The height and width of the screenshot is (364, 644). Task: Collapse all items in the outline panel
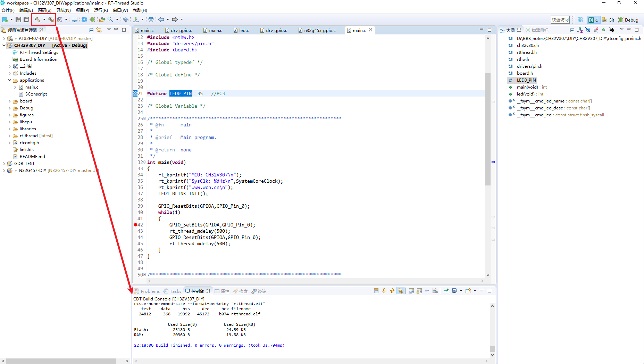[572, 30]
